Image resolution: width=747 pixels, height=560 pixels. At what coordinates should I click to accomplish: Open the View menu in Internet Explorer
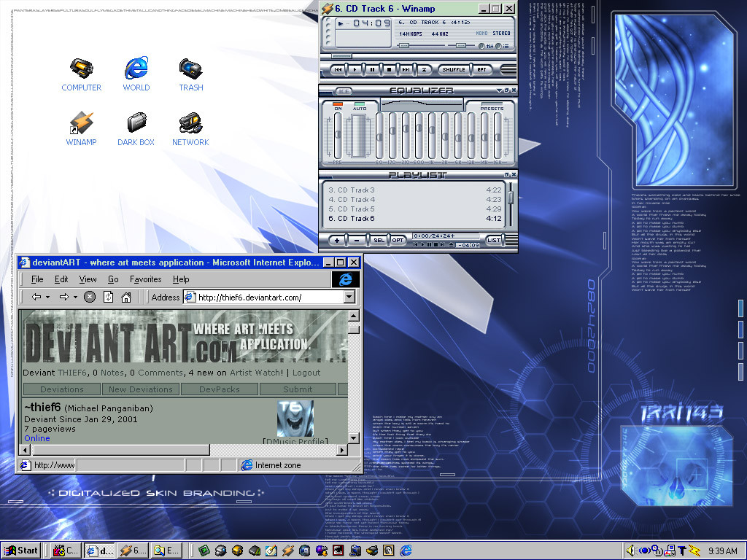[88, 279]
